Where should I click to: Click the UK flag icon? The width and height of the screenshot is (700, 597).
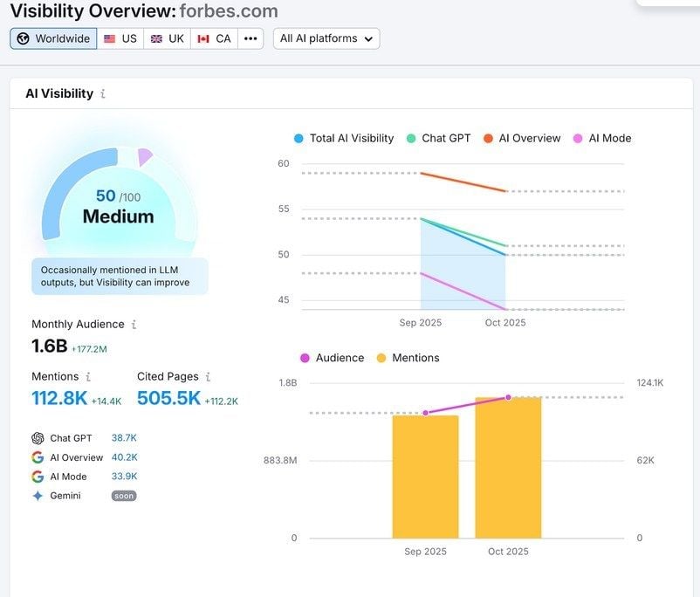tap(156, 38)
